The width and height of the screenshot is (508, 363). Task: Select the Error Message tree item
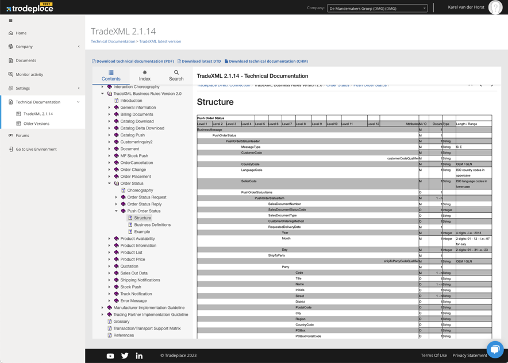point(134,301)
